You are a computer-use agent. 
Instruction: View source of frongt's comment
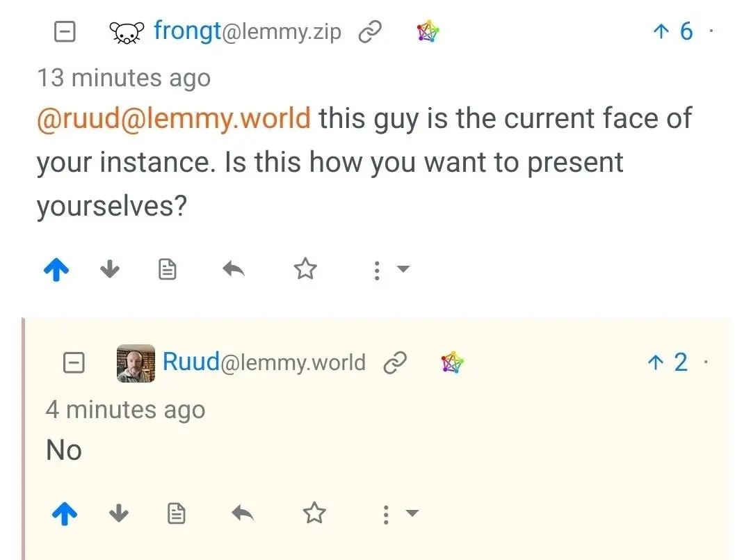point(168,270)
